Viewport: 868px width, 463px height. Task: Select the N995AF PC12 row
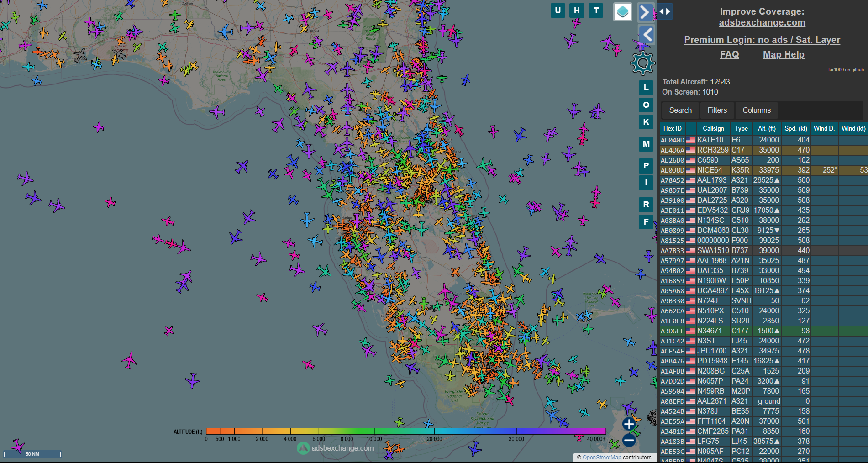(x=763, y=452)
